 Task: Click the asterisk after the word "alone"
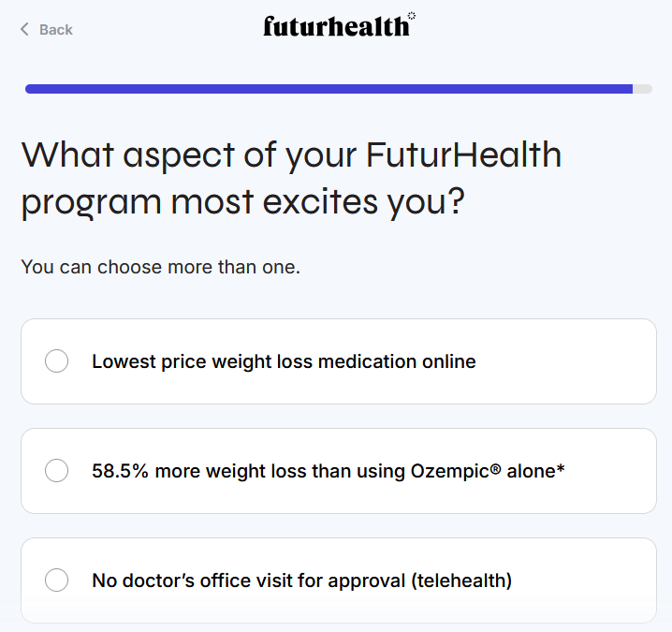coord(561,469)
